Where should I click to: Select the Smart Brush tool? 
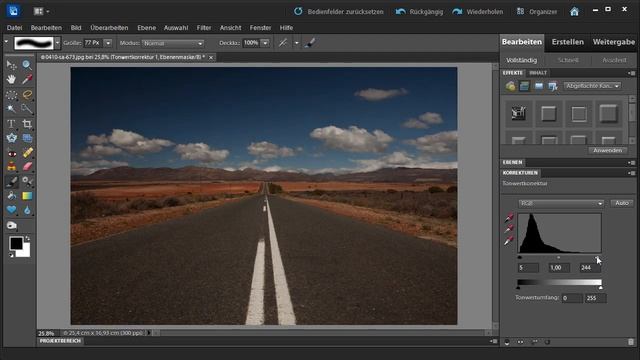(27, 181)
